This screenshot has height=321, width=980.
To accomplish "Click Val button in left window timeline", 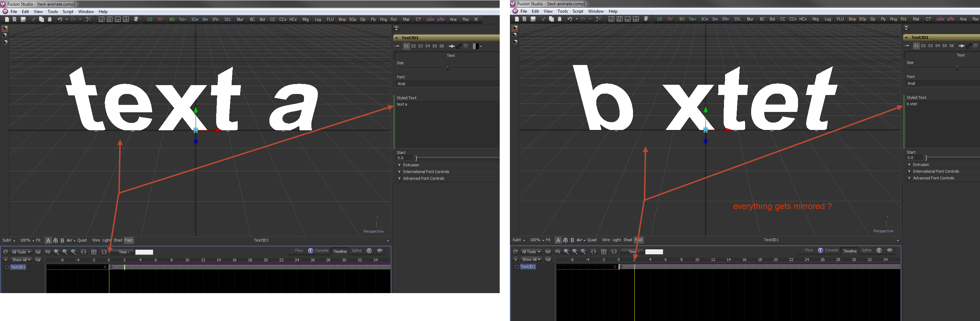I will click(38, 260).
